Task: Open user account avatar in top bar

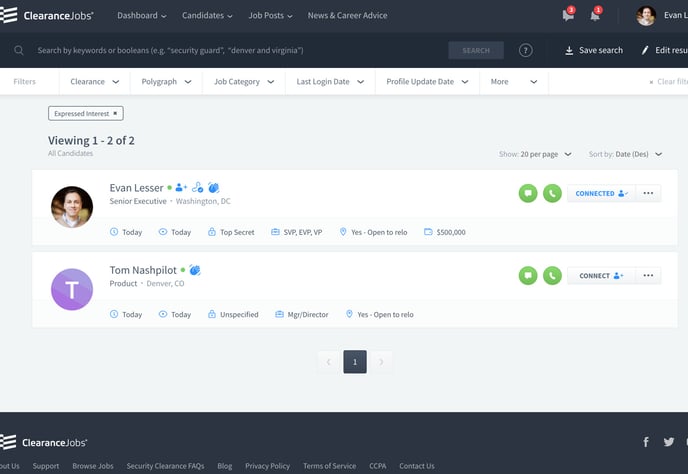Action: (x=646, y=16)
